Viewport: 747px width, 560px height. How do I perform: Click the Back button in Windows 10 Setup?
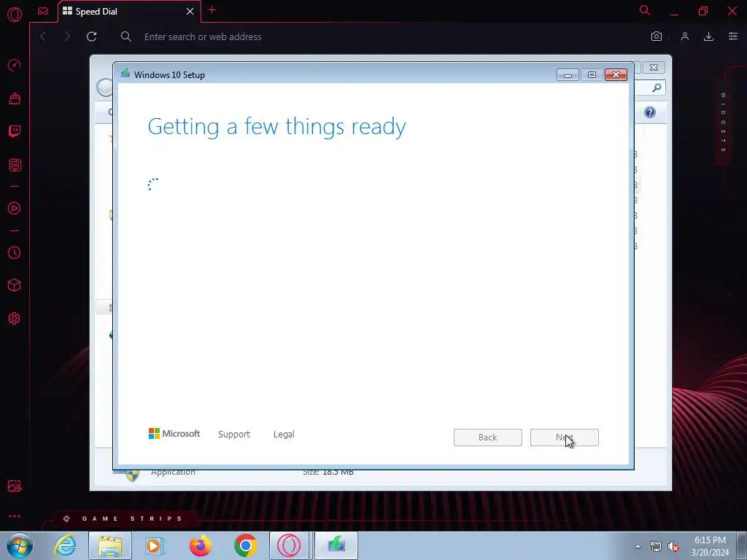pos(488,437)
